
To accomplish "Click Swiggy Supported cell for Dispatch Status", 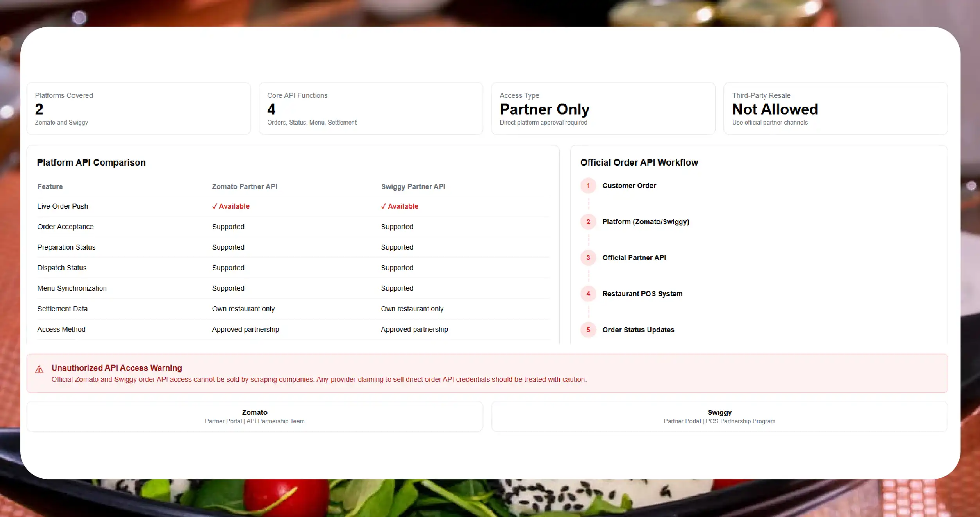I will [x=397, y=268].
